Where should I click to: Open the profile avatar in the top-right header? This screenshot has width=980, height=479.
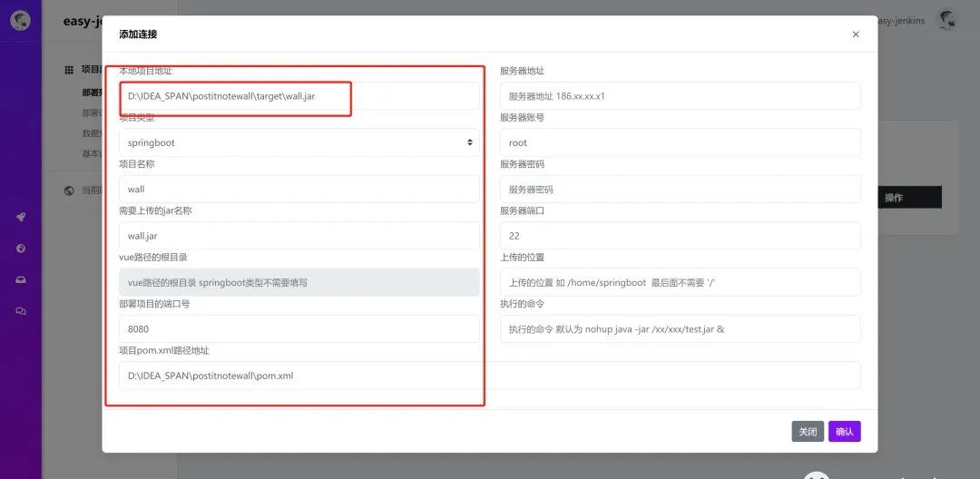(946, 21)
